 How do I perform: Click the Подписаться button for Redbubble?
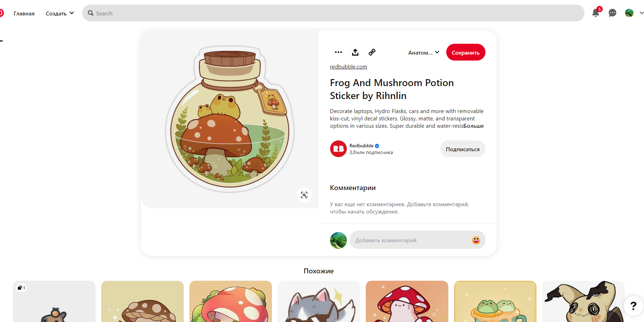tap(462, 149)
